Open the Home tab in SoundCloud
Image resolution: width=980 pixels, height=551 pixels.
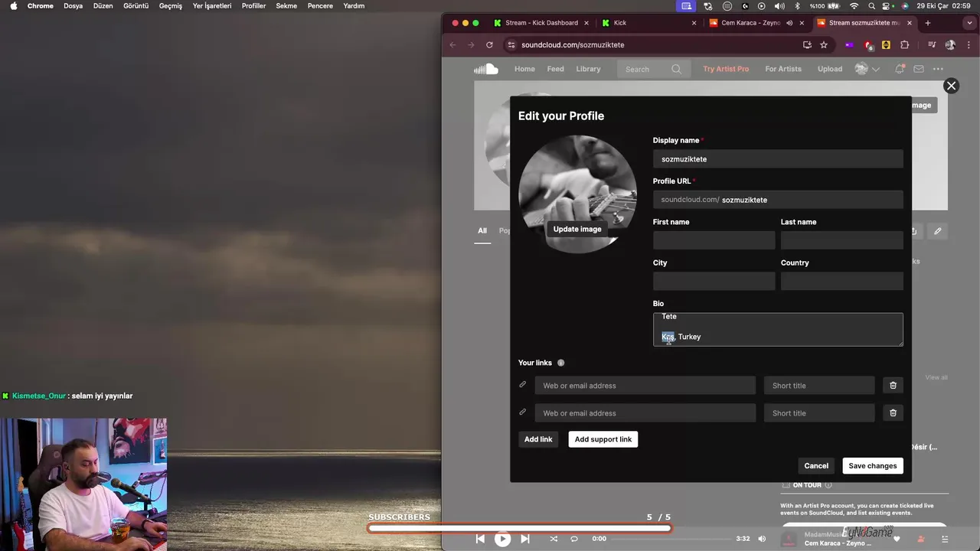pos(524,69)
